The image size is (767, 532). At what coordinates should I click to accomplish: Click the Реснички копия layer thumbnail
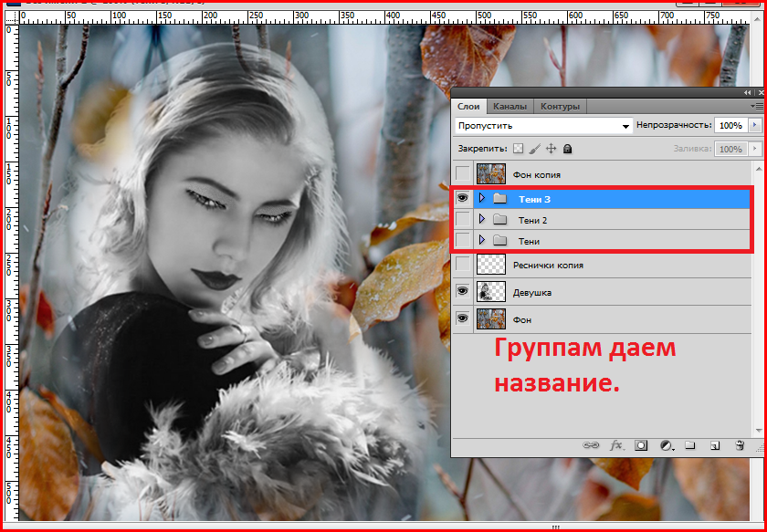coord(490,265)
